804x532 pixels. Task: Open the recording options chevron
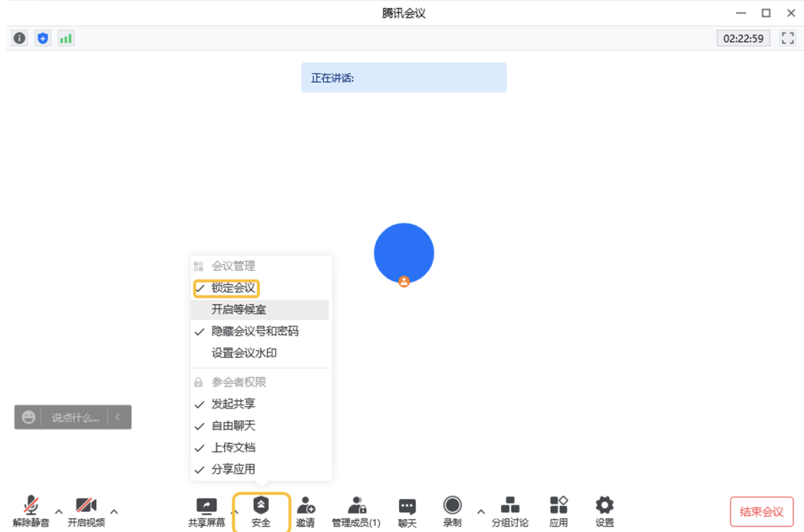[x=481, y=511]
